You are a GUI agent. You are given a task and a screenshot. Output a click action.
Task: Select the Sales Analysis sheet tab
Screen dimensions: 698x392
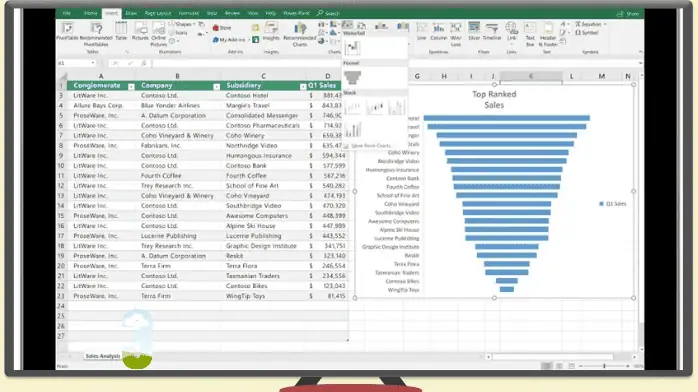pos(103,356)
